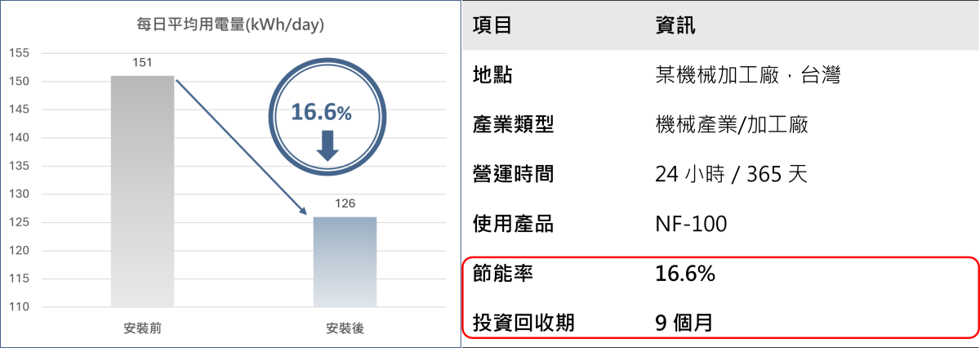Select the gray 安裝前 bar

pos(142,191)
